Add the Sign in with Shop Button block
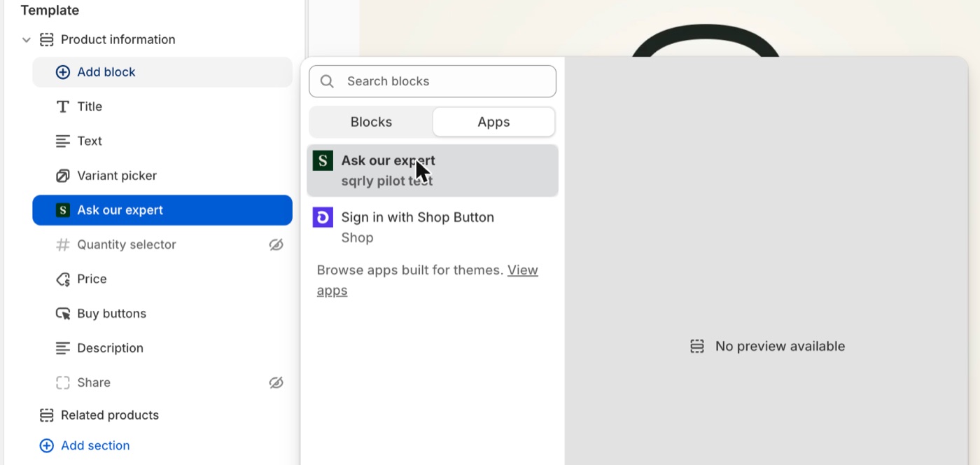This screenshot has height=465, width=980. click(x=433, y=227)
